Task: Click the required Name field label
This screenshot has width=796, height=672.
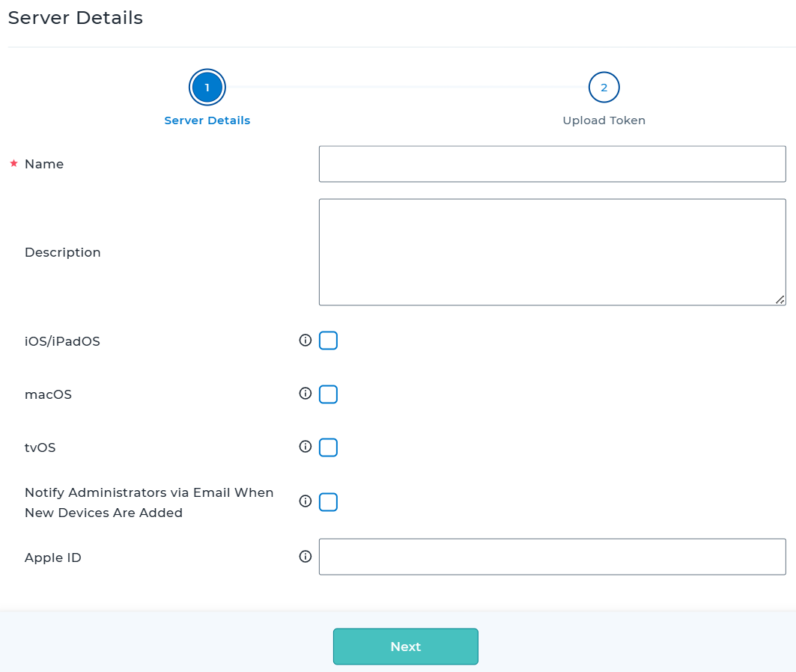Action: pyautogui.click(x=44, y=165)
